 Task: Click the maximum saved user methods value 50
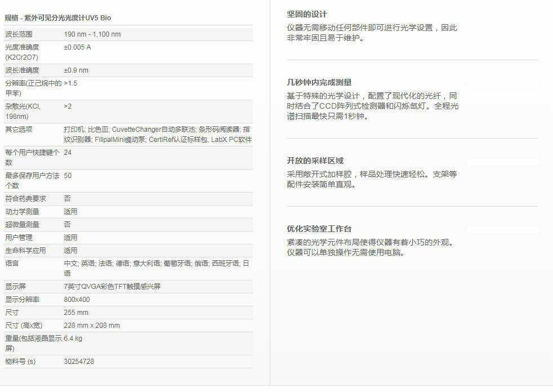pos(68,176)
